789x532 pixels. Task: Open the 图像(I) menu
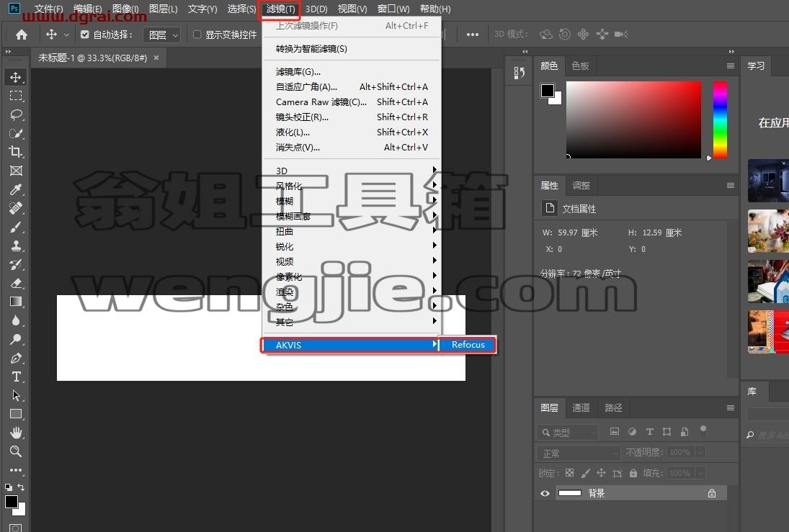(125, 9)
